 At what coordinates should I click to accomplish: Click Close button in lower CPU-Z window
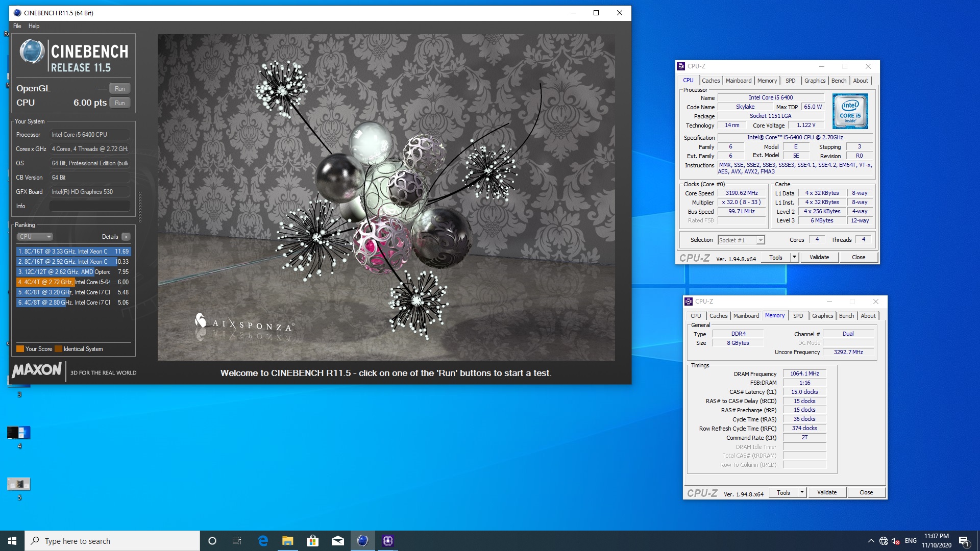pyautogui.click(x=866, y=493)
